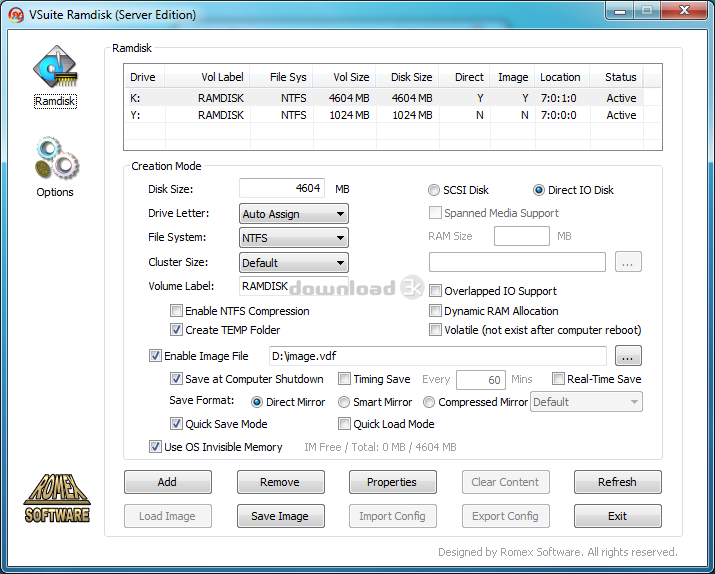Viewport: 715px width, 574px height.
Task: Choose Smart Mirror save format
Action: [x=344, y=402]
